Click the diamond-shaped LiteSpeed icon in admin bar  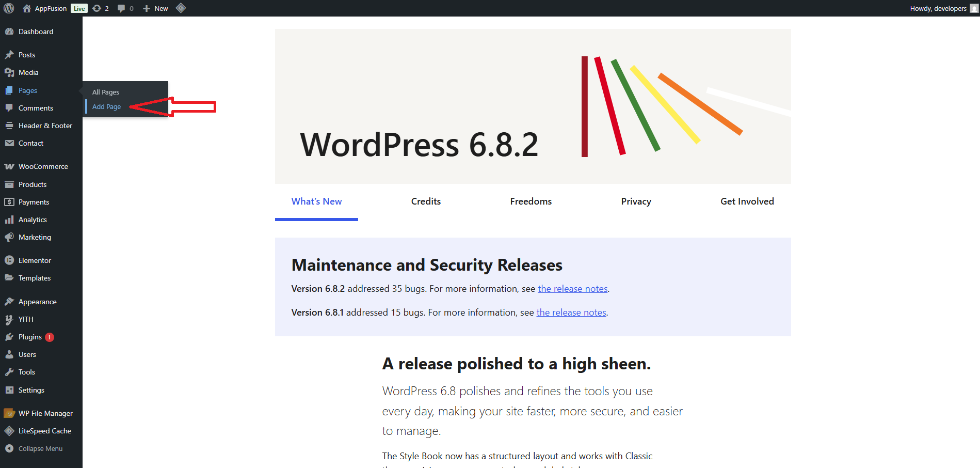(181, 8)
